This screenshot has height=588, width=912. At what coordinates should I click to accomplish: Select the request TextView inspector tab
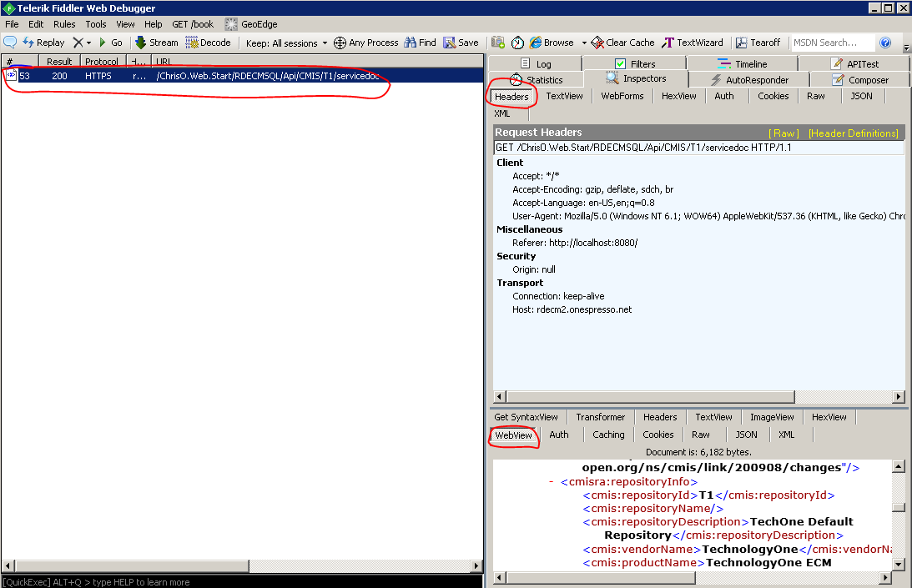coord(564,96)
